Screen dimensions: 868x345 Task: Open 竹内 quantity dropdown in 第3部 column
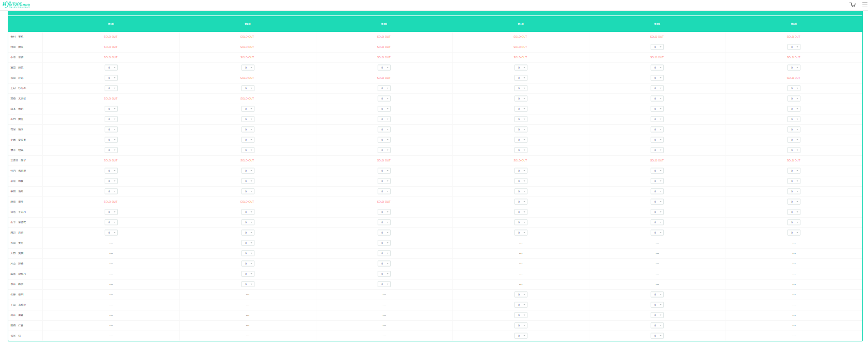point(384,171)
